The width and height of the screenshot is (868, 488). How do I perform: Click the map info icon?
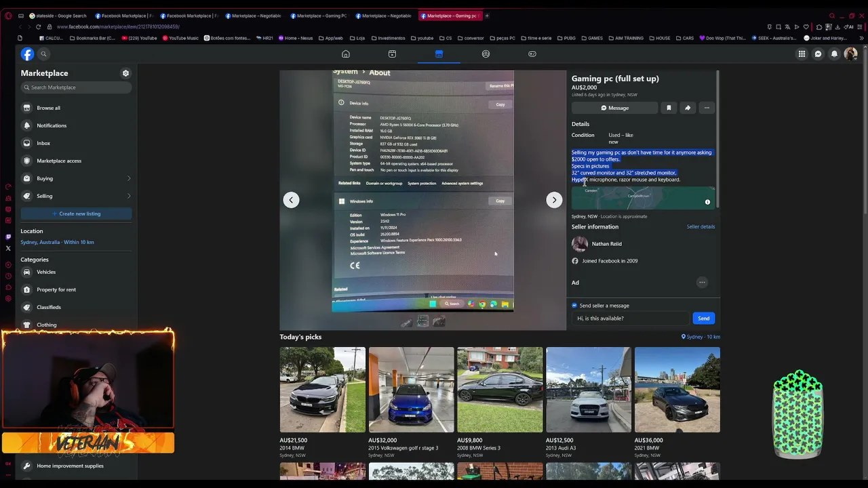[x=707, y=202]
